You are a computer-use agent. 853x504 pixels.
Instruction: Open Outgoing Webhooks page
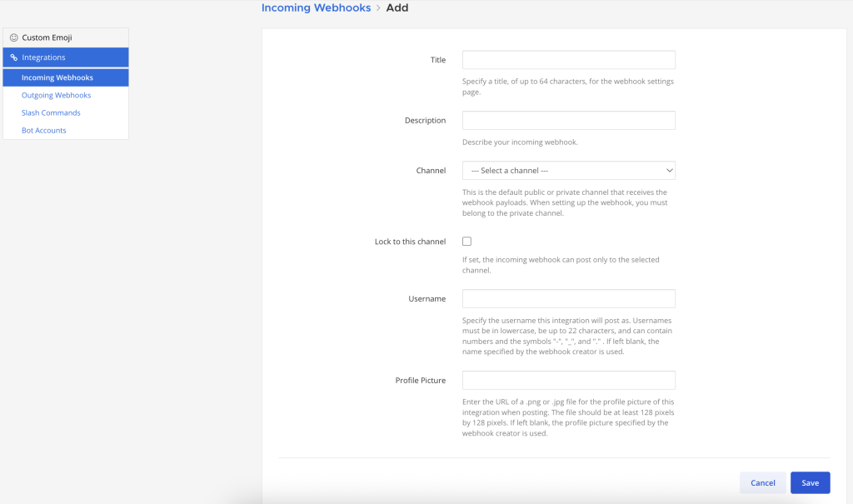(x=56, y=95)
